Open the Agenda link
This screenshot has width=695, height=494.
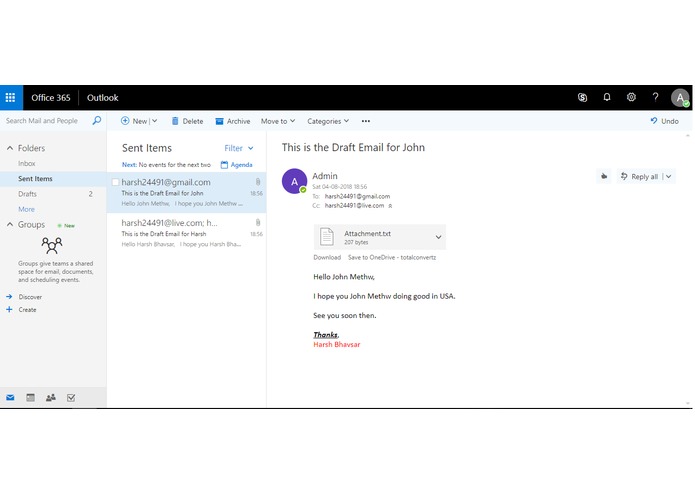237,165
